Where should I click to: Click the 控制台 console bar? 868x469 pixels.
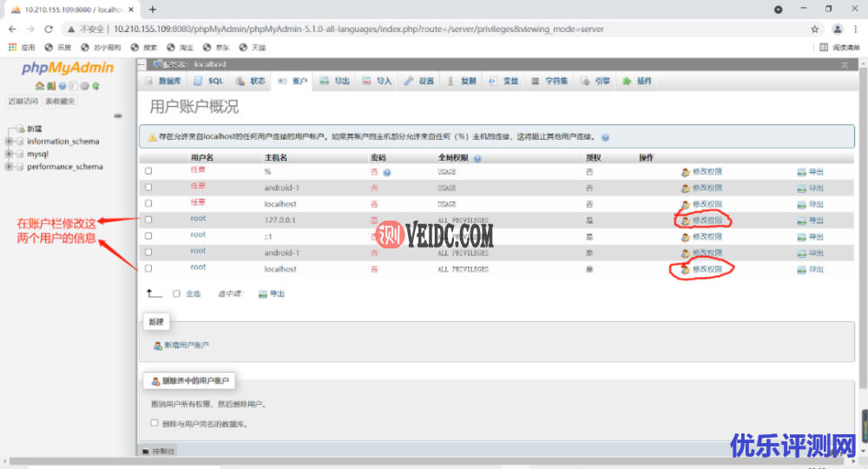click(160, 452)
